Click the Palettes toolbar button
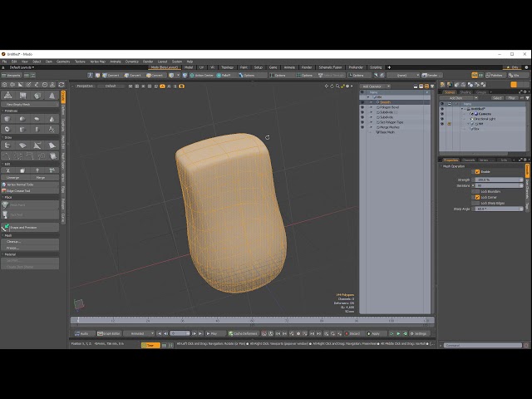Viewport: 532px width, 399px height. point(494,76)
